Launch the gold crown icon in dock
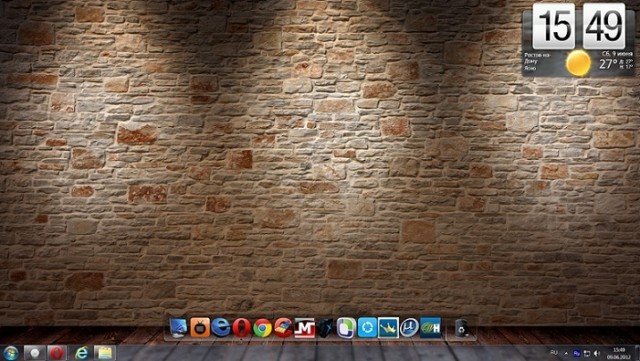 tap(388, 328)
